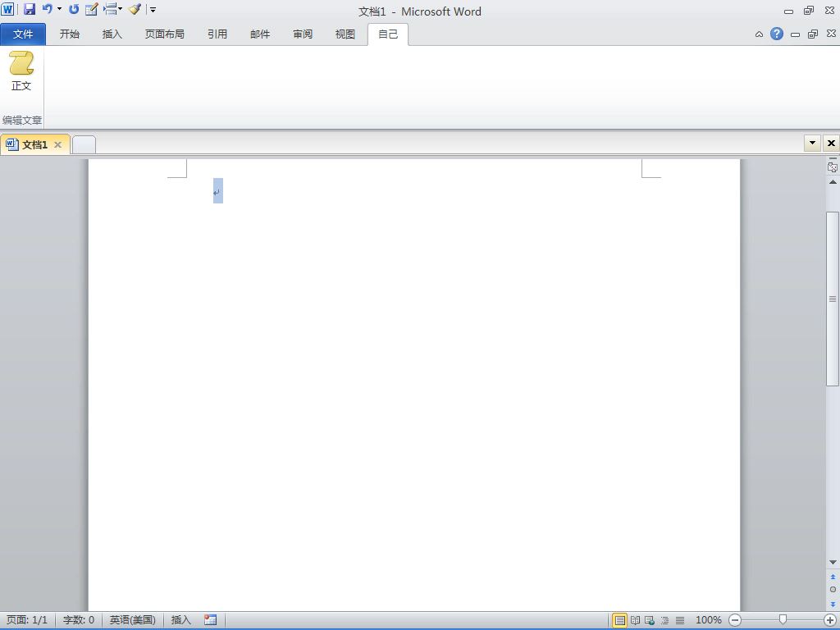Minimize the document window in ribbon row
This screenshot has height=630, width=840.
pyautogui.click(x=796, y=34)
